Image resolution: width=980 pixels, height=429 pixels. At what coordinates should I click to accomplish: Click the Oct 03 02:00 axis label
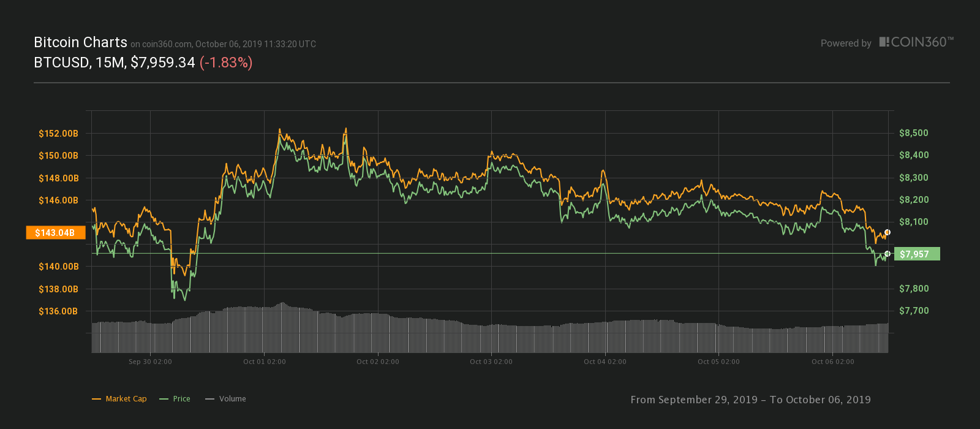(x=491, y=362)
